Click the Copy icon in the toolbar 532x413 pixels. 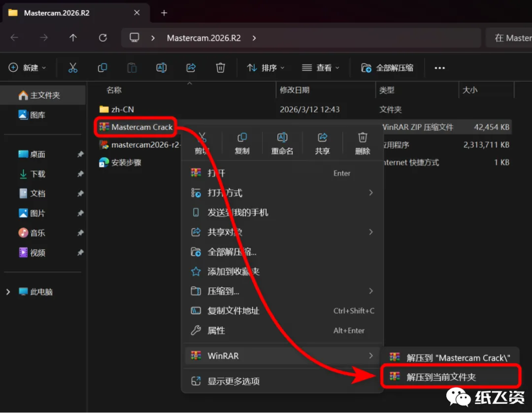[x=102, y=68]
